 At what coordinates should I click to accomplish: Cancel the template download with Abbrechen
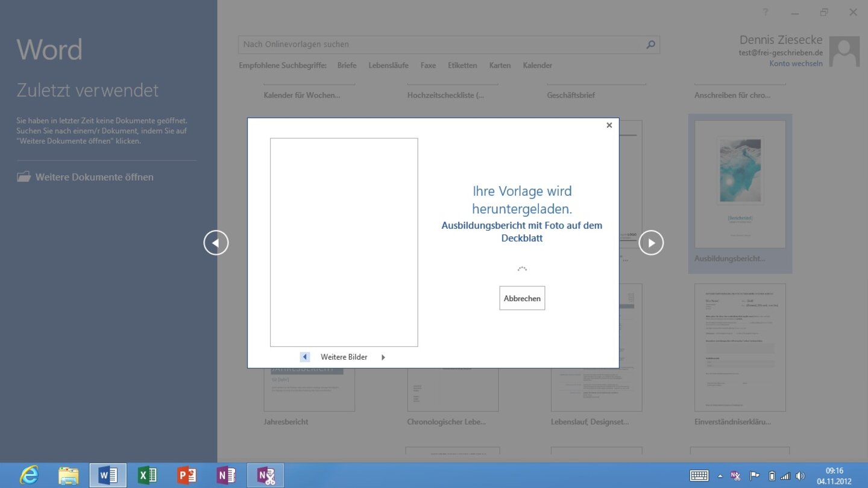(x=522, y=298)
